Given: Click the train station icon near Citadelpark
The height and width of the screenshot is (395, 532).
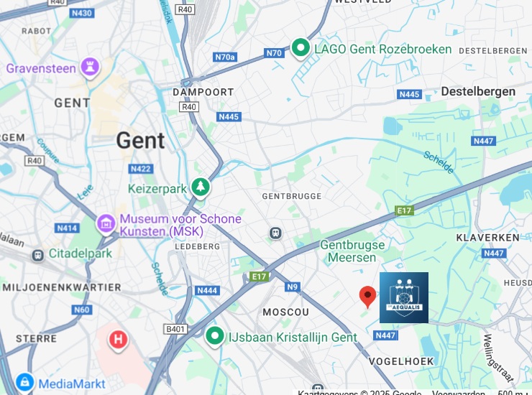Looking at the screenshot, I should (x=37, y=255).
